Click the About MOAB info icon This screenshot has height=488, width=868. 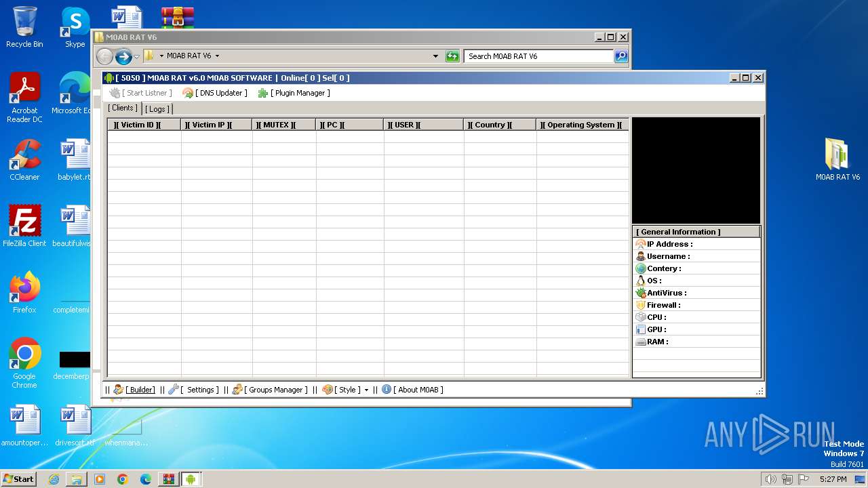click(387, 390)
